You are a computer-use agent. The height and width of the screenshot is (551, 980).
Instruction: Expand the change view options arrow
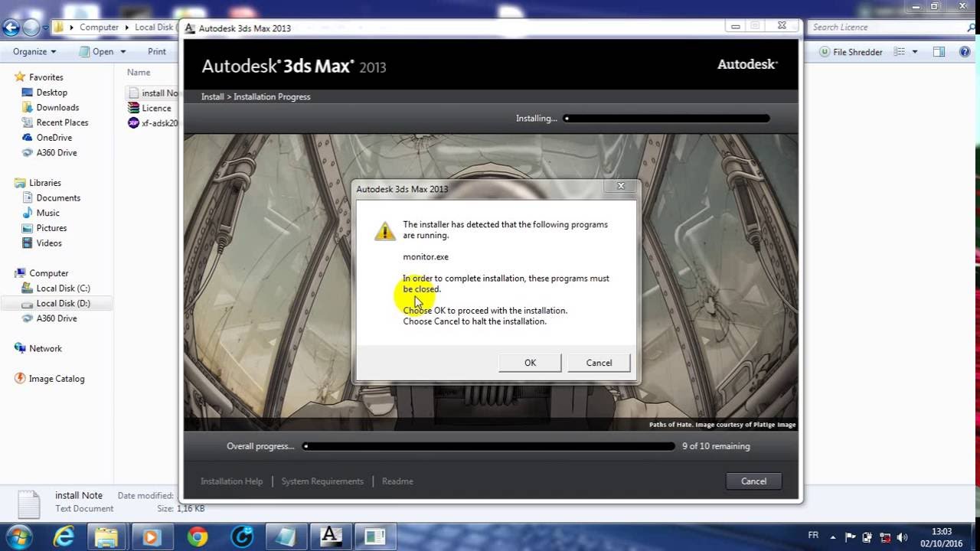914,52
